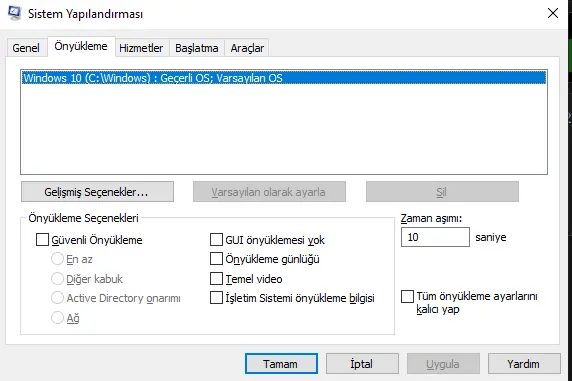Image resolution: width=572 pixels, height=381 pixels.
Task: Switch to the Genel tab
Action: pyautogui.click(x=26, y=48)
